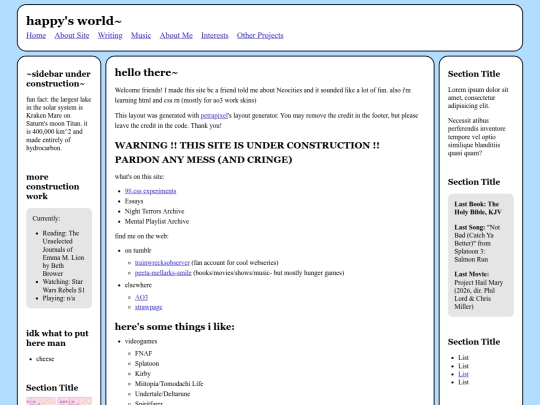Screen dimensions: 540x405
Task: Click the Lorem ipsum paragraph in right sidebar
Action: tap(478, 98)
